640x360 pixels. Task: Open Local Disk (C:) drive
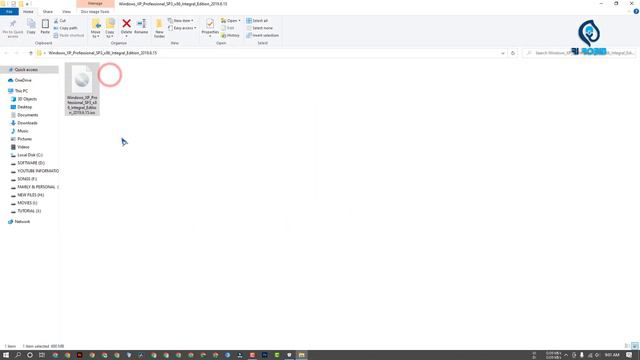pyautogui.click(x=30, y=155)
